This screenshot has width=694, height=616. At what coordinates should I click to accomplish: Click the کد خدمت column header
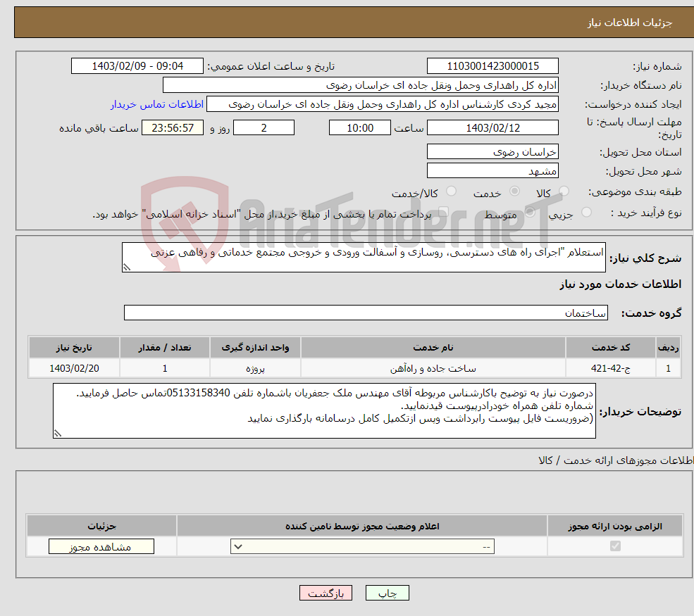(611, 348)
